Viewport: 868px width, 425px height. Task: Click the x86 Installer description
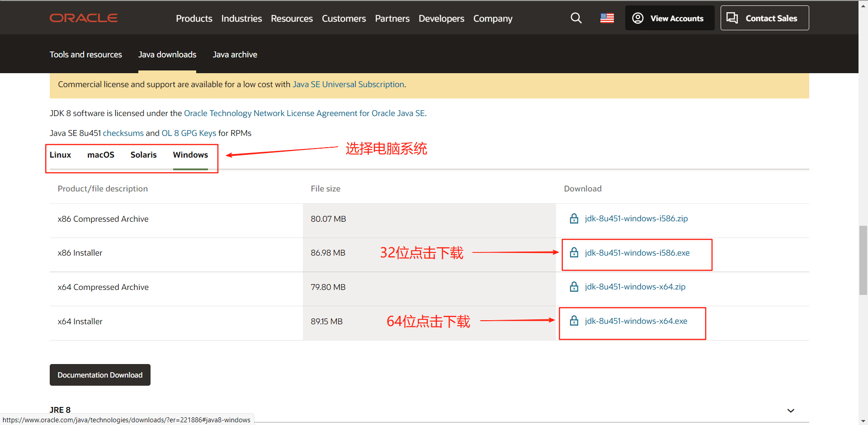80,253
